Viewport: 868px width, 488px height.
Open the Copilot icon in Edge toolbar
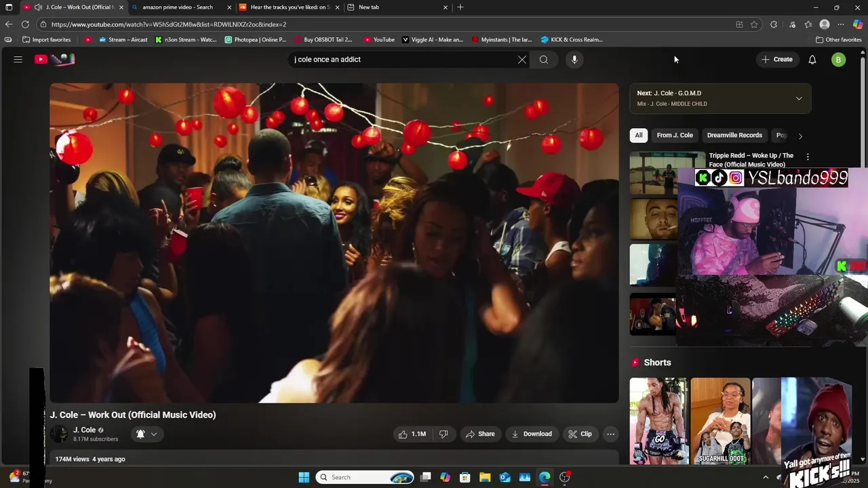click(x=858, y=24)
